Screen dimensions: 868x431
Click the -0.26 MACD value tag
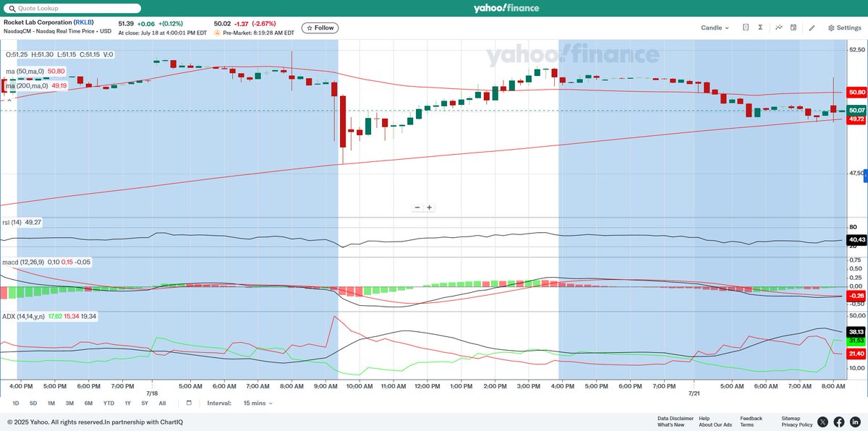[857, 296]
